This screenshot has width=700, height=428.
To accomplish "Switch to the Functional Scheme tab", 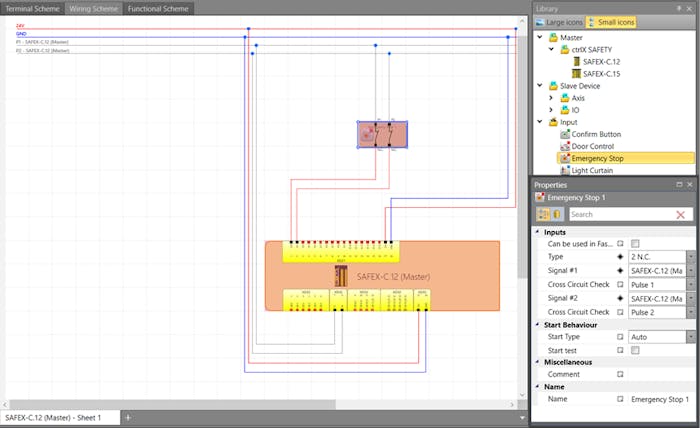I will pyautogui.click(x=158, y=8).
